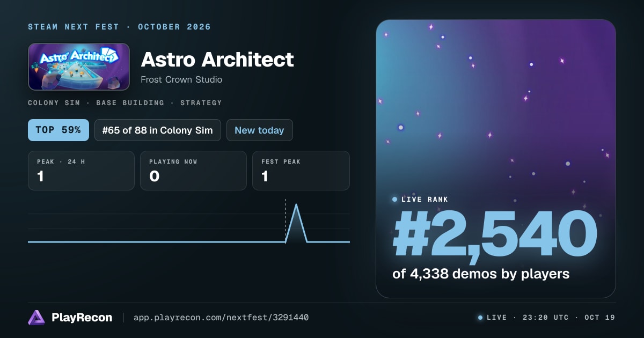Image resolution: width=644 pixels, height=338 pixels.
Task: Click the New today badge
Action: coord(260,130)
